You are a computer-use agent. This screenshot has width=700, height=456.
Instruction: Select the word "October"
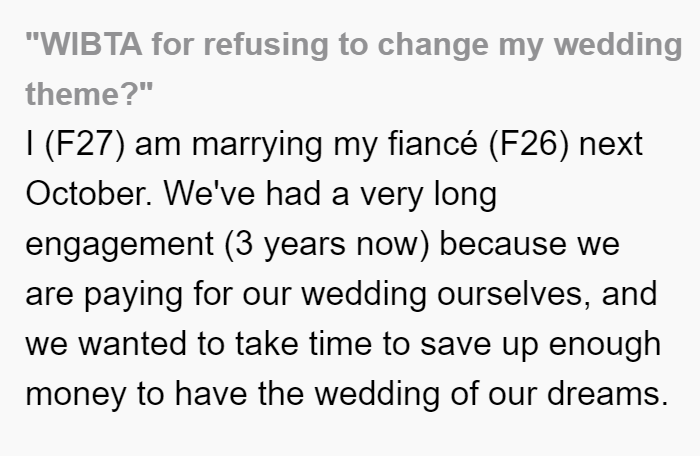click(x=85, y=193)
